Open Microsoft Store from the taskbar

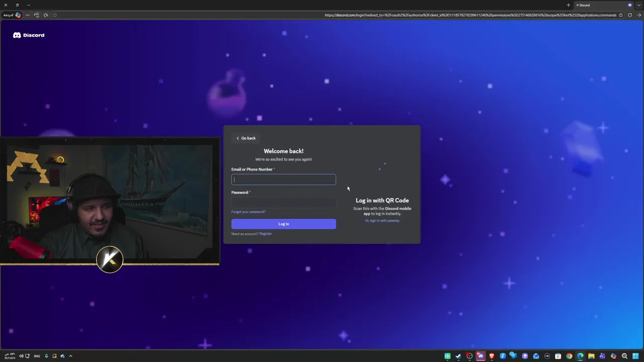[558, 356]
